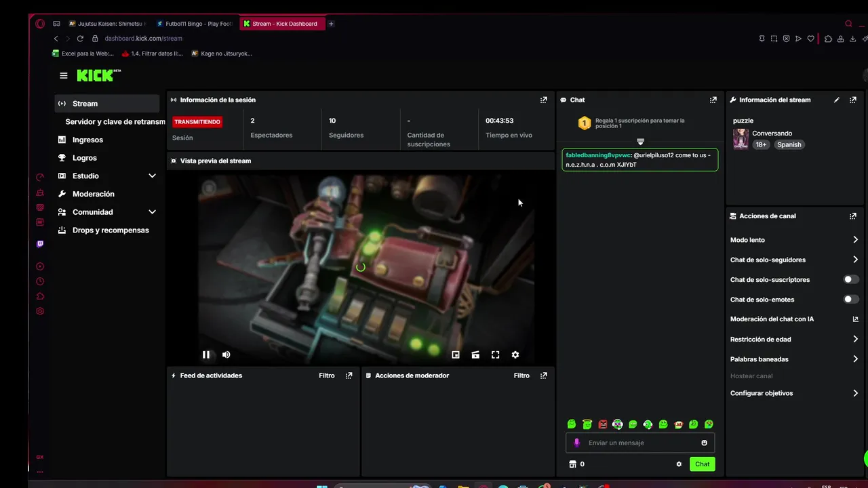Open Modo lento options arrow
868x488 pixels.
pos(855,240)
